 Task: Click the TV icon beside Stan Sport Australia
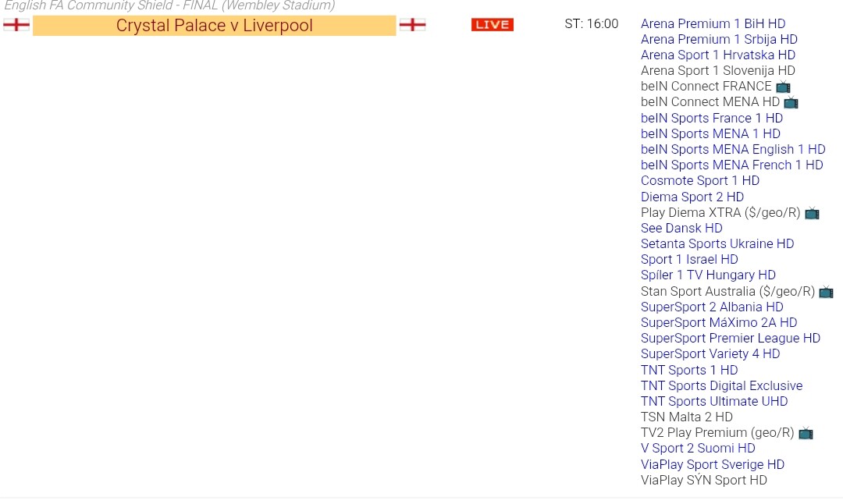[826, 292]
